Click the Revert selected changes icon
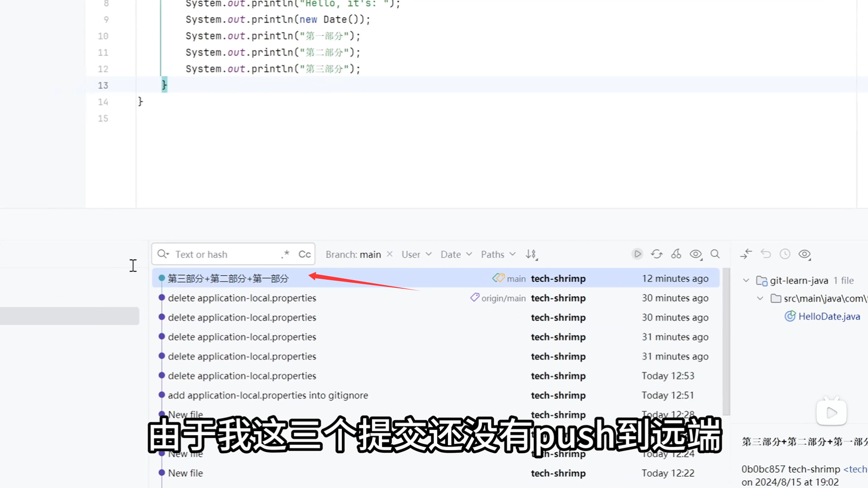Image resolution: width=868 pixels, height=488 pixels. point(765,254)
